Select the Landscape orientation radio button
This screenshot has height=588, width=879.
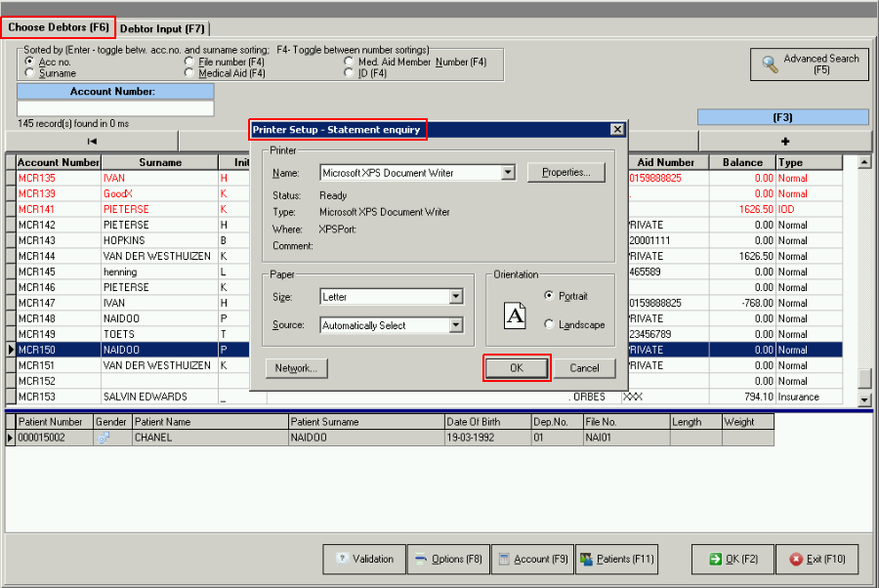pyautogui.click(x=550, y=324)
